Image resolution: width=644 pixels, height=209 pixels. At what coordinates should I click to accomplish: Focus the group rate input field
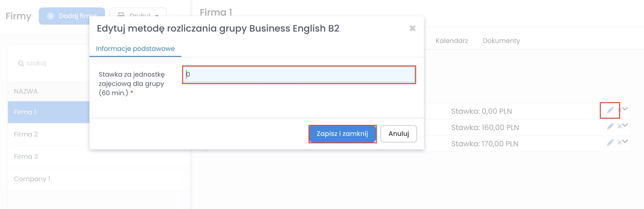(299, 74)
